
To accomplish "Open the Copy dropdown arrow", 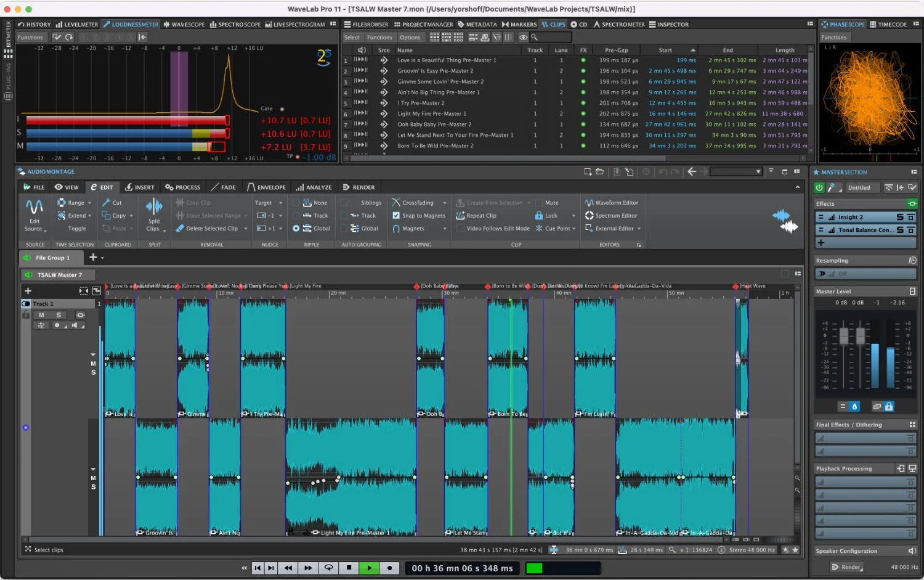I will [131, 216].
